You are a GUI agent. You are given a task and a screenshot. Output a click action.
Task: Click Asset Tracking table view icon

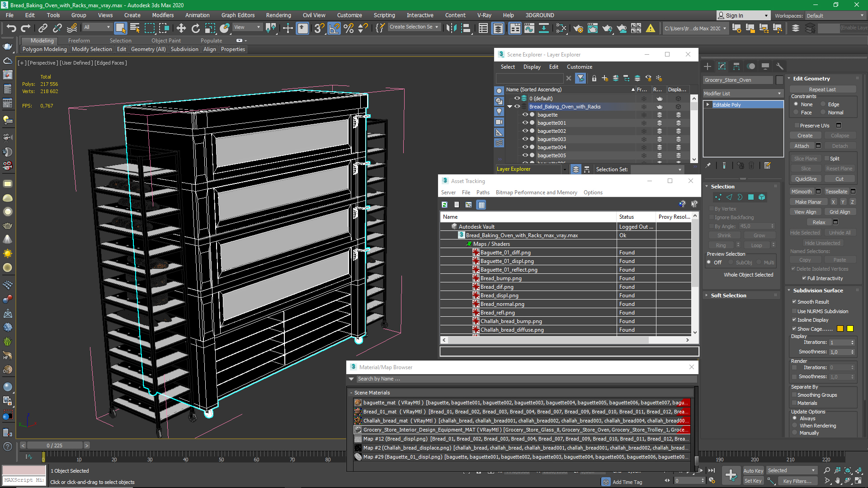pos(481,205)
